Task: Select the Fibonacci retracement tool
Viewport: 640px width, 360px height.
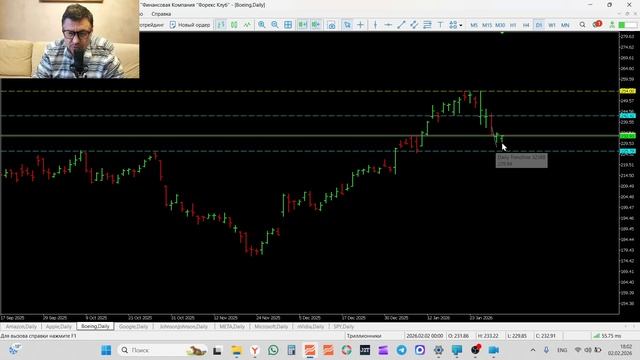Action: (427, 25)
